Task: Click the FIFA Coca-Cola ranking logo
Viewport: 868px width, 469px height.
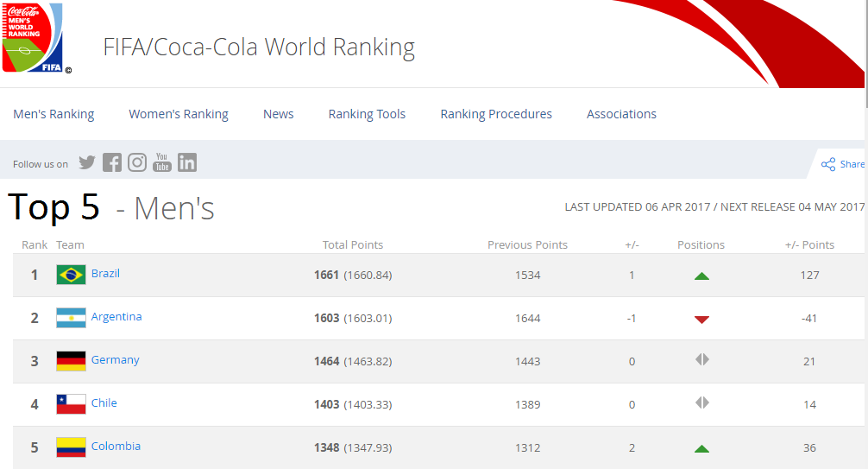Action: [x=36, y=38]
